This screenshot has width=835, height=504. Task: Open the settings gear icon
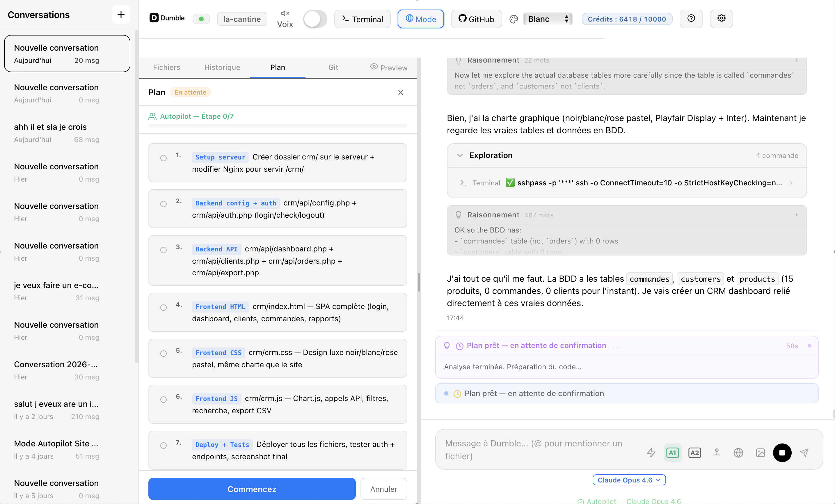(721, 19)
